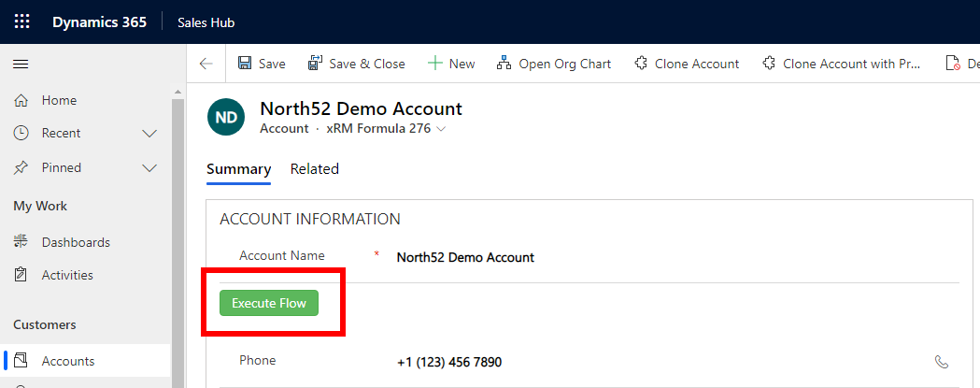Collapse the sidebar with the hamburger icon

click(x=21, y=64)
